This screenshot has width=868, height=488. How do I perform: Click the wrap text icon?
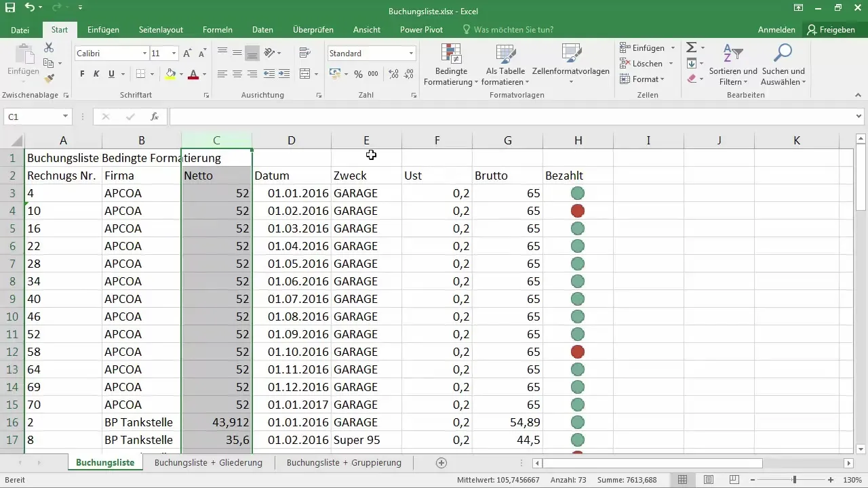[304, 53]
